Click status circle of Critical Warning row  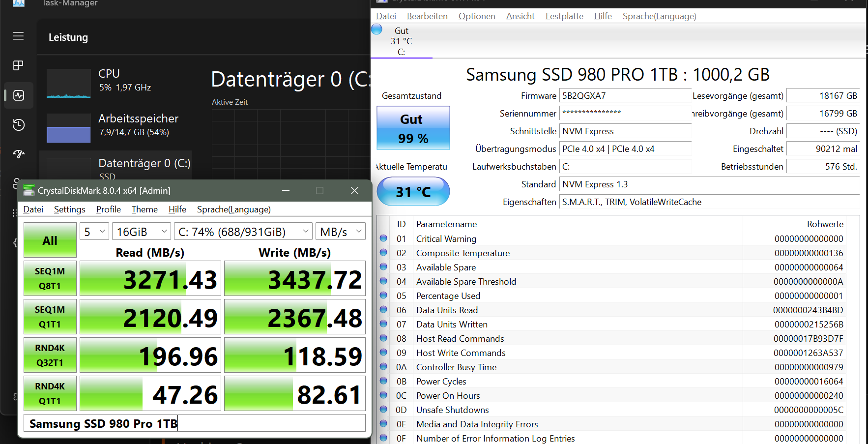[x=384, y=238]
